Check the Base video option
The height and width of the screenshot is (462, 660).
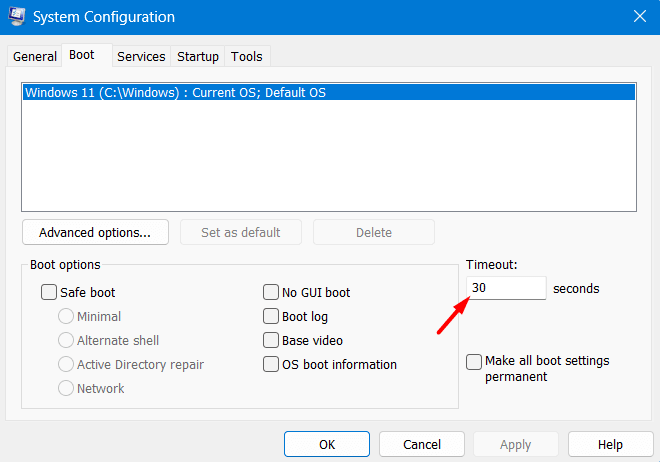[271, 340]
